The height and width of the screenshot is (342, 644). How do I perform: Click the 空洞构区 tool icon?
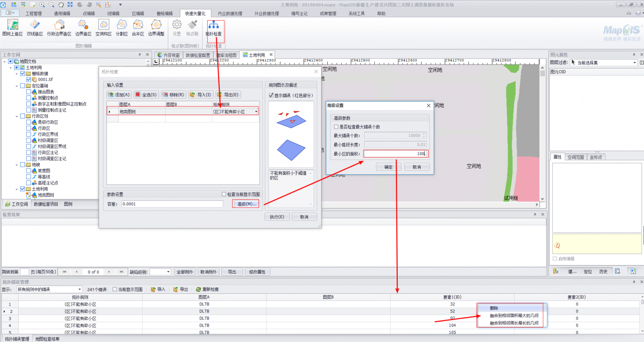click(103, 26)
